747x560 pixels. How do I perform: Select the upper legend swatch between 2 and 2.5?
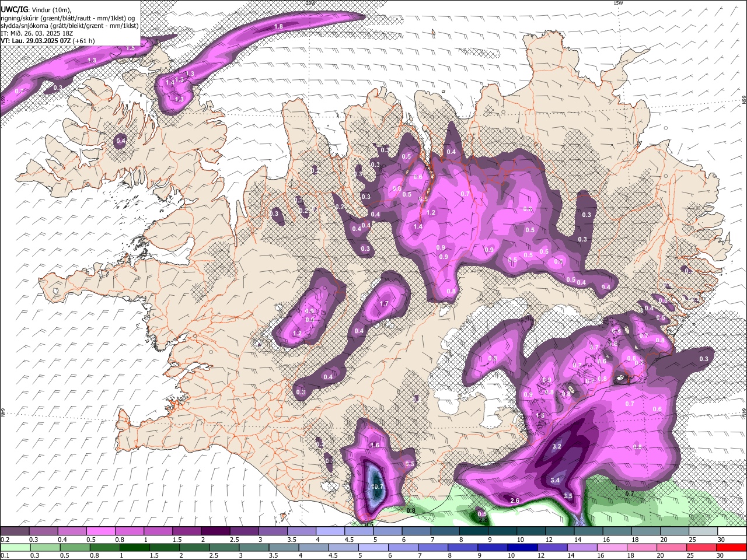click(x=215, y=531)
